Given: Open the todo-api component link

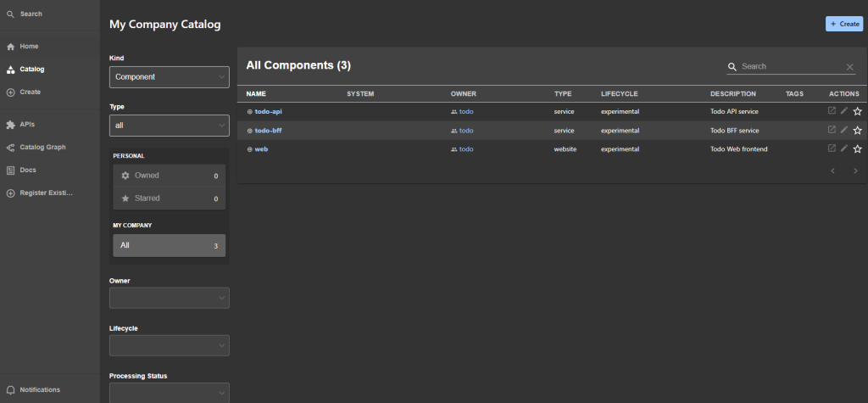Looking at the screenshot, I should pyautogui.click(x=269, y=111).
